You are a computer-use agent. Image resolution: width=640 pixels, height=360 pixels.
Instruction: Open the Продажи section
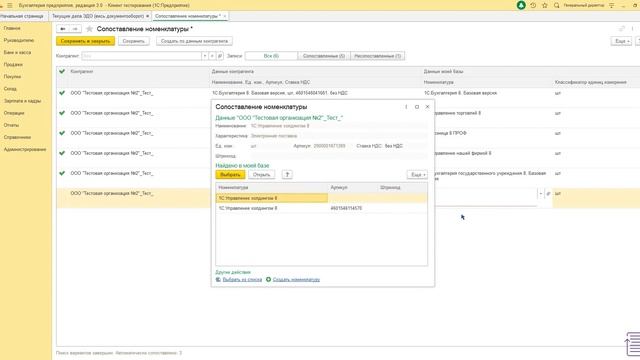13,64
